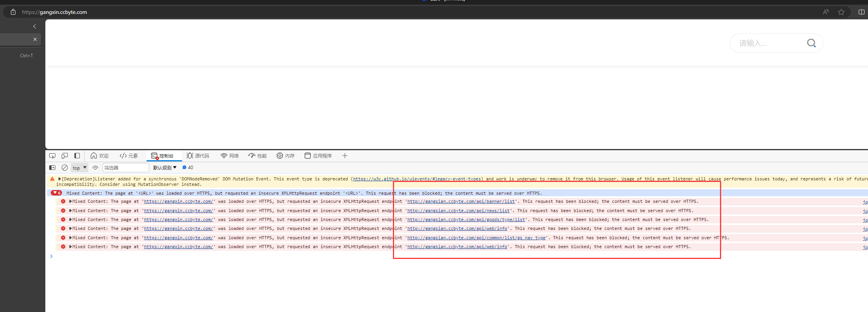This screenshot has height=312, width=868.
Task: Expand the Deprecation warning message
Action: click(60, 179)
